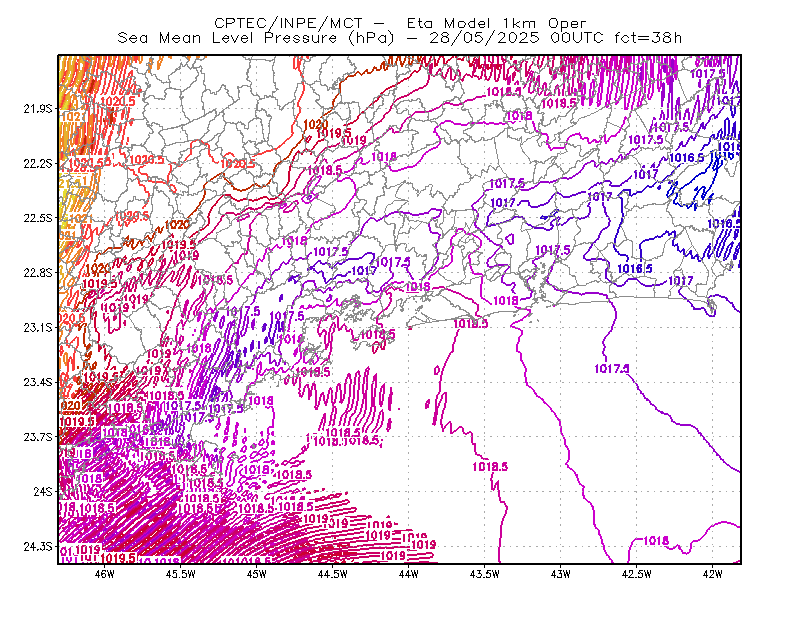Click the 1017.5 contour label over open ocean
Viewport: 800px width, 618px height.
coord(612,368)
